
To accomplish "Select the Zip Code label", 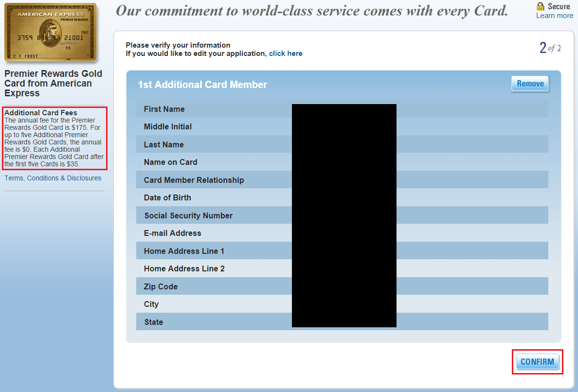I will tap(161, 286).
